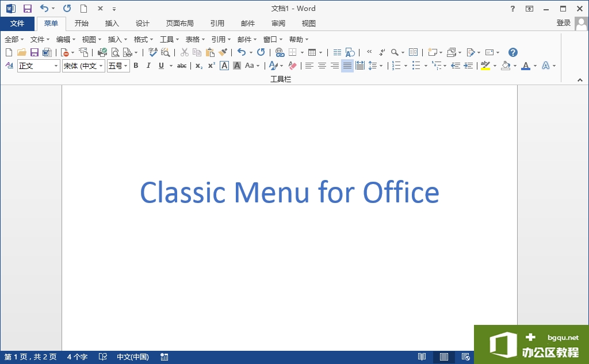Switch to the 开始 ribbon tab
The width and height of the screenshot is (589, 364).
[82, 24]
